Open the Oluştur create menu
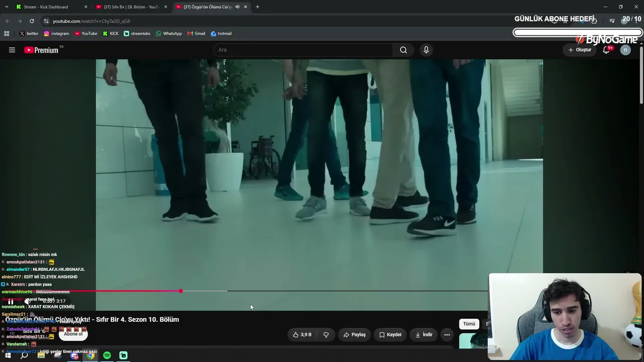644x362 pixels. 580,50
